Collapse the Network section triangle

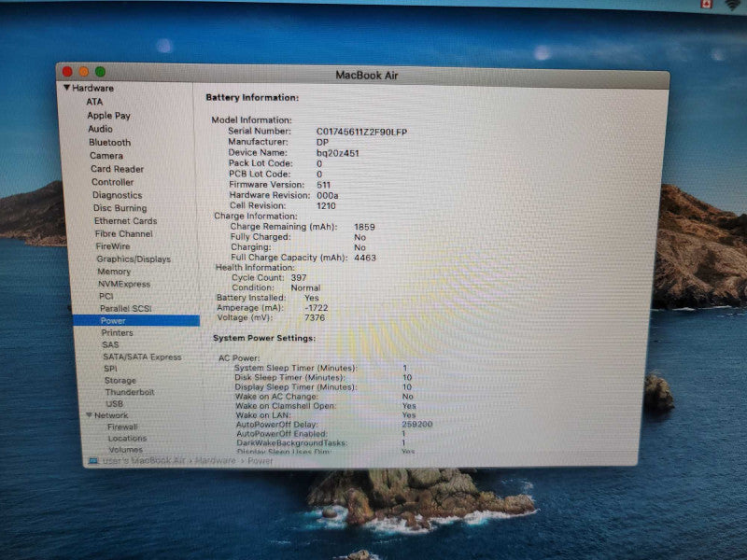tap(89, 414)
